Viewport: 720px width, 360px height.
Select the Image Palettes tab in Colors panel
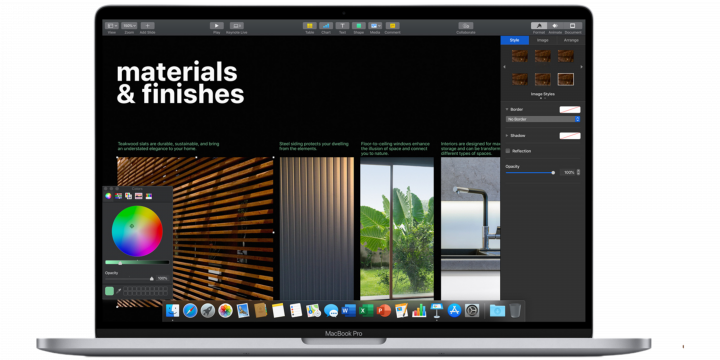[x=139, y=196]
